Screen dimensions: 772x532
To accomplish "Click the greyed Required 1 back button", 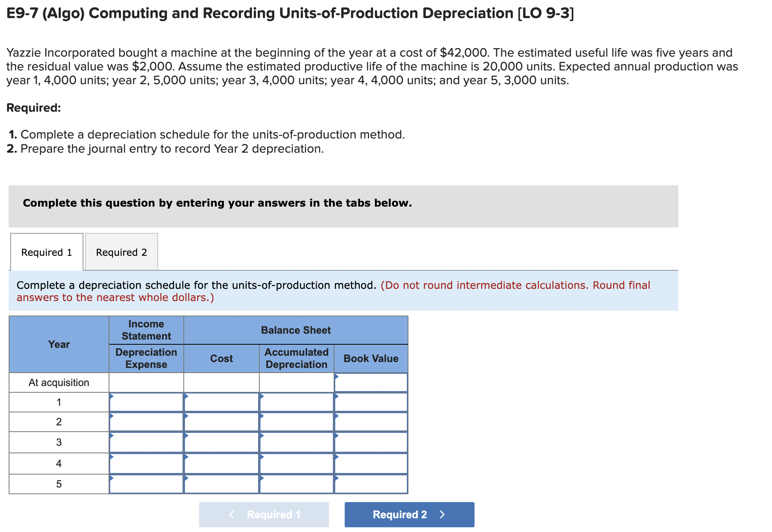I will pos(264,514).
